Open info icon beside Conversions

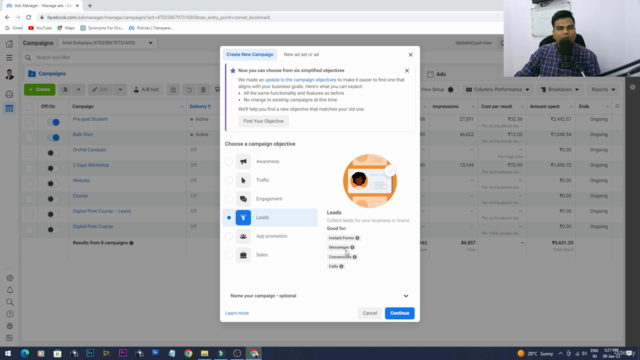click(x=355, y=257)
